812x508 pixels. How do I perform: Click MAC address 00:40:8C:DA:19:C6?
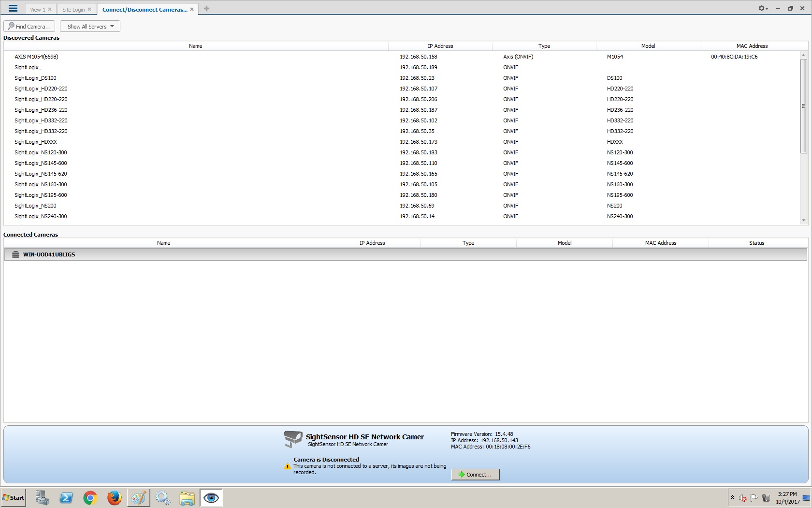734,57
